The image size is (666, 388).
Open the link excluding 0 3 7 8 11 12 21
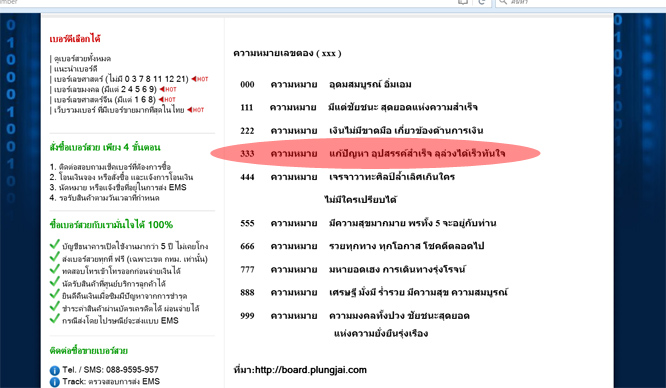[x=121, y=79]
